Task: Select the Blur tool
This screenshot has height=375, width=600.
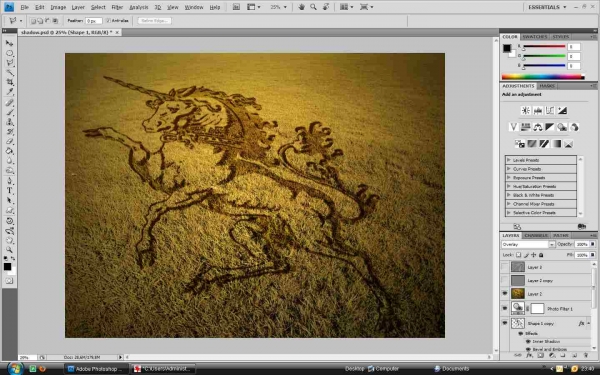Action: tap(10, 161)
